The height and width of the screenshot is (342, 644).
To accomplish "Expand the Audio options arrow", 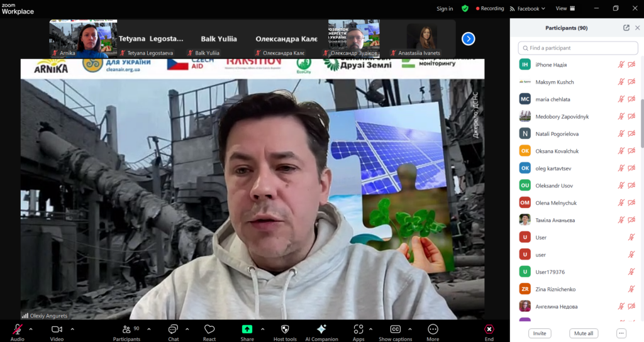I will pyautogui.click(x=31, y=329).
